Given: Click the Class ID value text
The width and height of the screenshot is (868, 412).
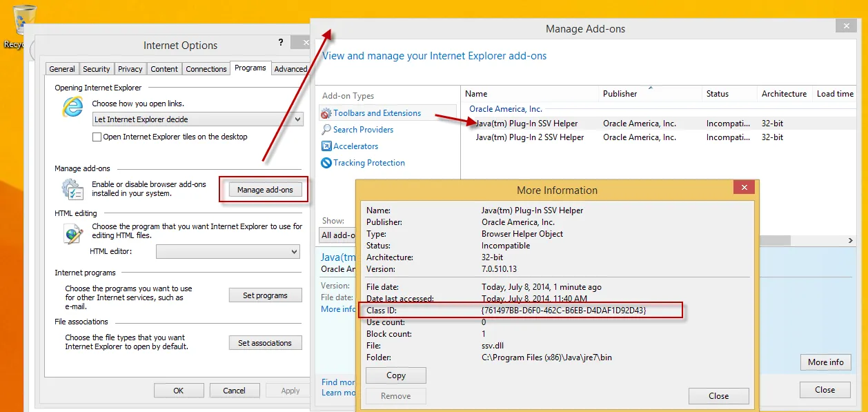Looking at the screenshot, I should point(564,311).
